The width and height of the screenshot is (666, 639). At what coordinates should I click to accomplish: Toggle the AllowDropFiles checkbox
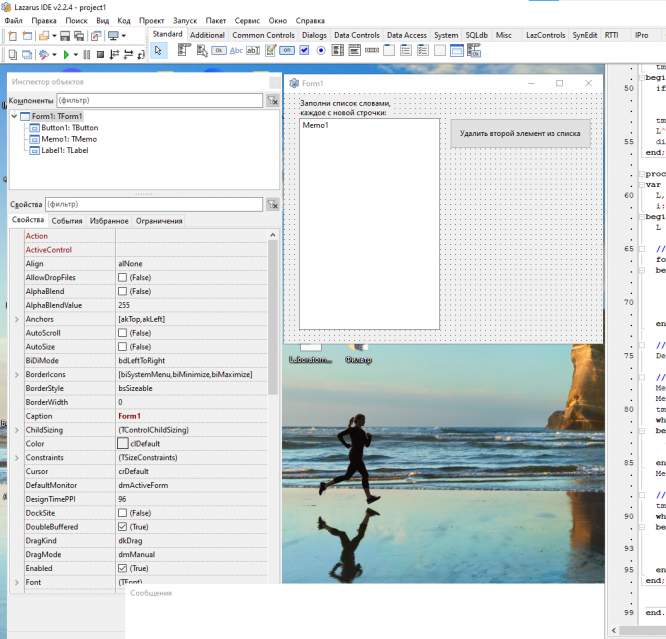(122, 277)
